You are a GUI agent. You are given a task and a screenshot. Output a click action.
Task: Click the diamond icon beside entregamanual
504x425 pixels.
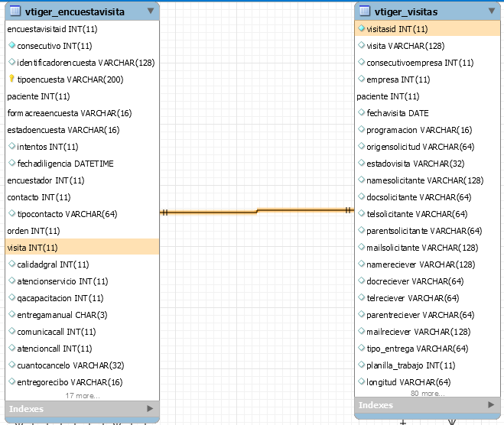coord(12,314)
